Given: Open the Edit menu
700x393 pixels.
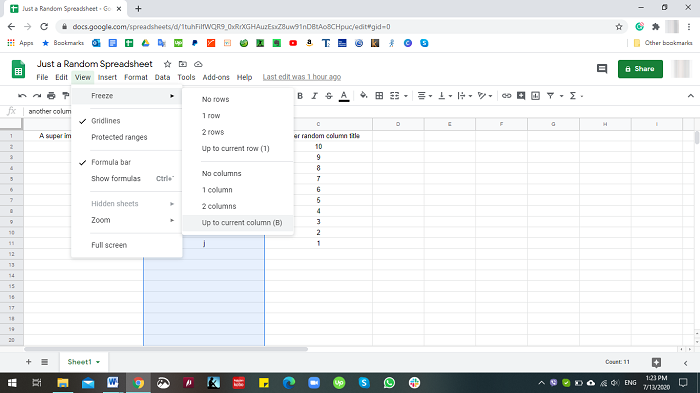Looking at the screenshot, I should pos(61,77).
